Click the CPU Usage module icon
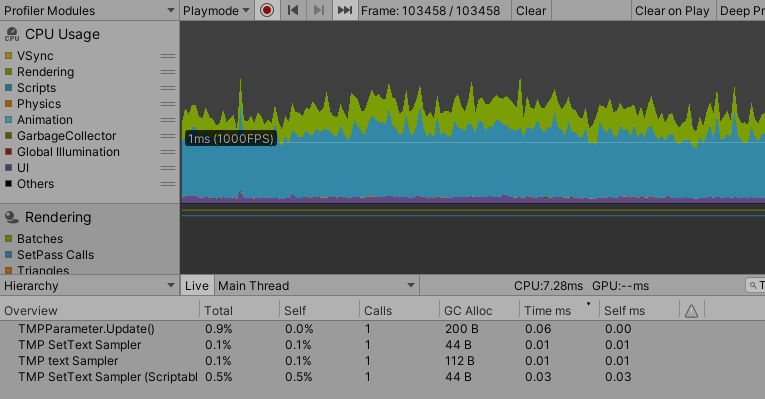765x399 pixels. tap(12, 34)
